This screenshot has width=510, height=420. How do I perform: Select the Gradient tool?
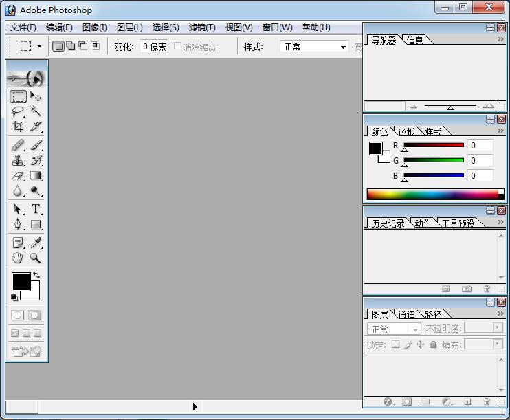[36, 176]
